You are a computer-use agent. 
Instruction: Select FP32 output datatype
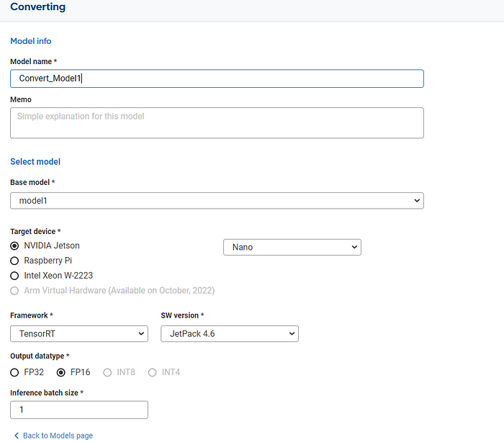[x=14, y=372]
